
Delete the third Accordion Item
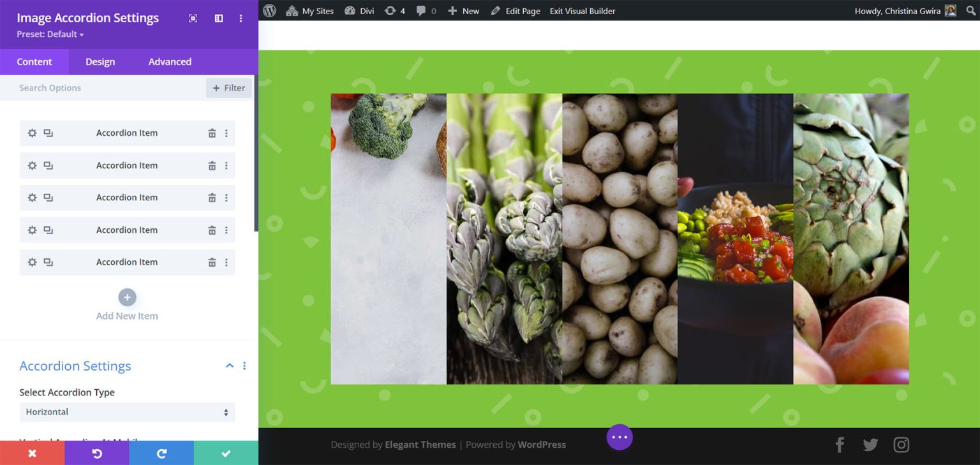pos(212,198)
